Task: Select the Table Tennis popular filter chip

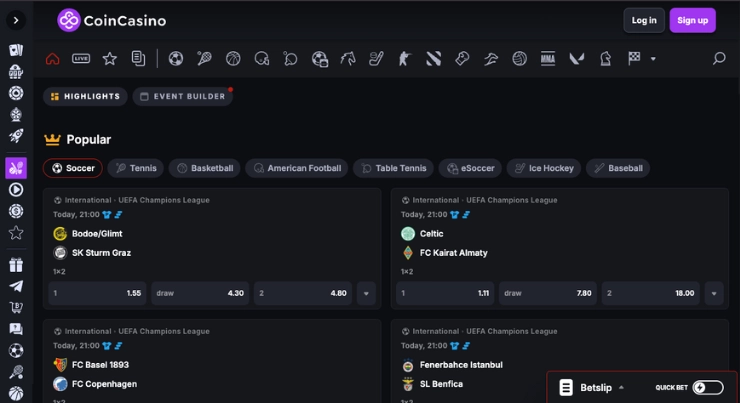Action: [x=394, y=168]
